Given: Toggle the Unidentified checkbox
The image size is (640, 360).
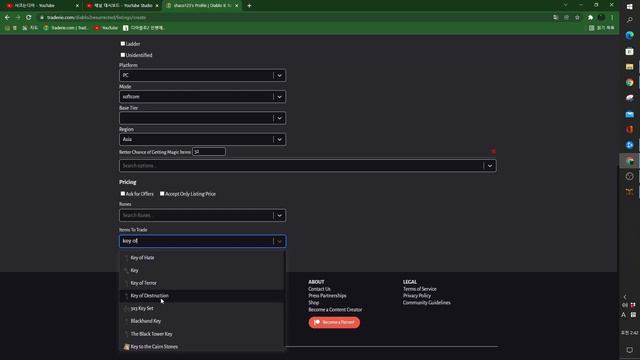Looking at the screenshot, I should 122,55.
